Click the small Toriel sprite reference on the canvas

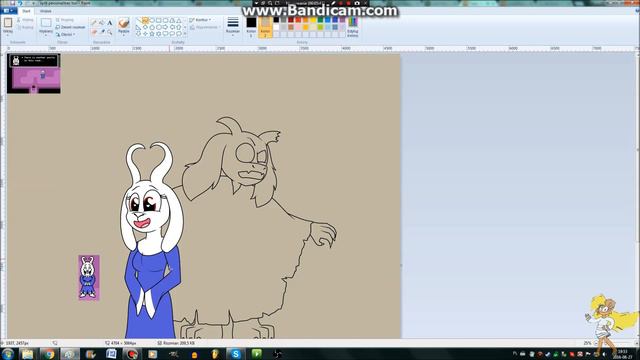click(x=89, y=278)
